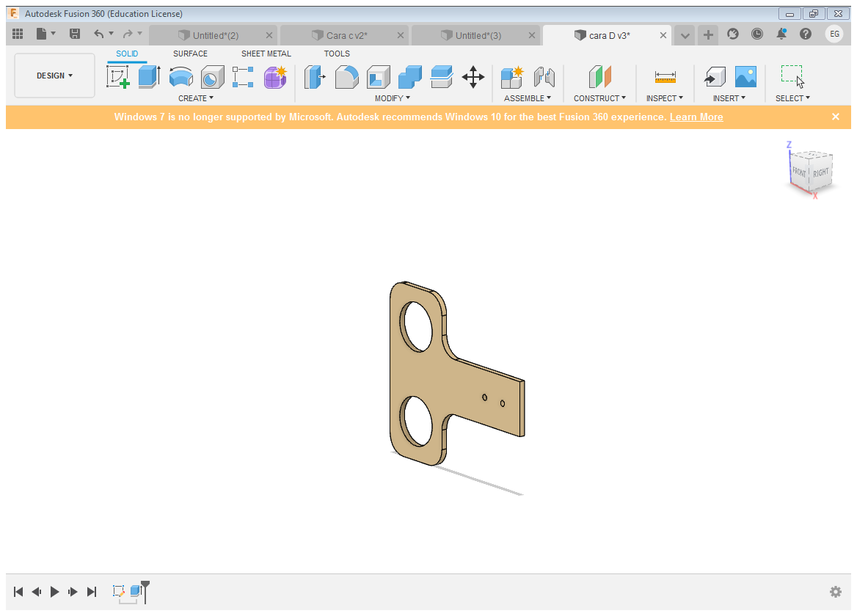Open the File menu dropdown

(x=46, y=34)
